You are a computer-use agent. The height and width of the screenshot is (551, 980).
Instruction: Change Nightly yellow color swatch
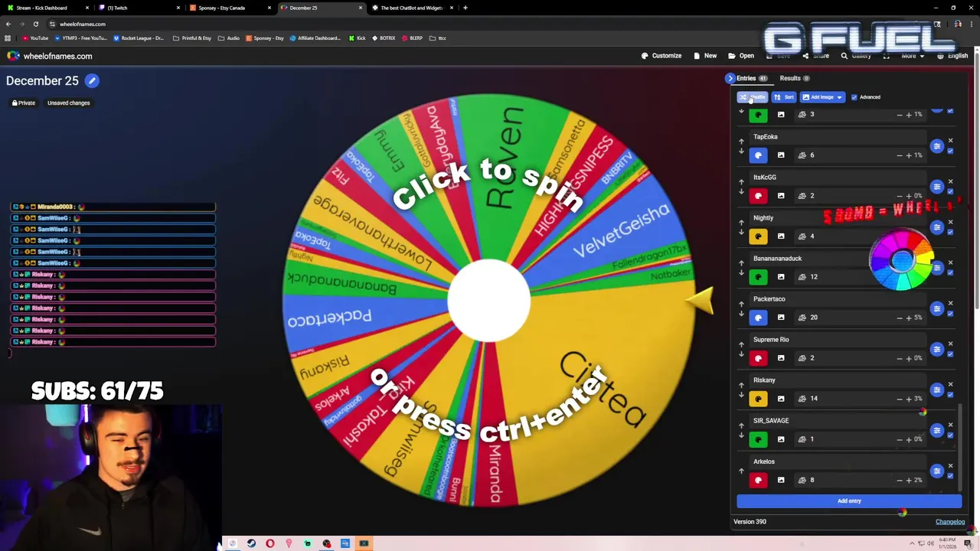758,236
